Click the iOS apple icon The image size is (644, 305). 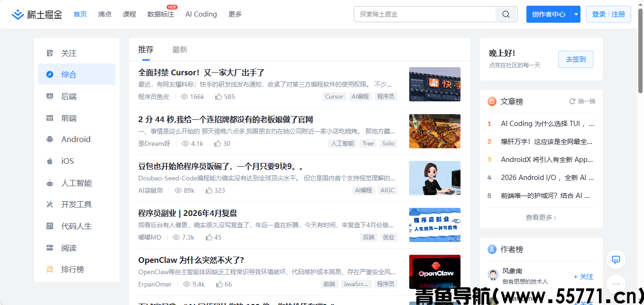point(50,161)
